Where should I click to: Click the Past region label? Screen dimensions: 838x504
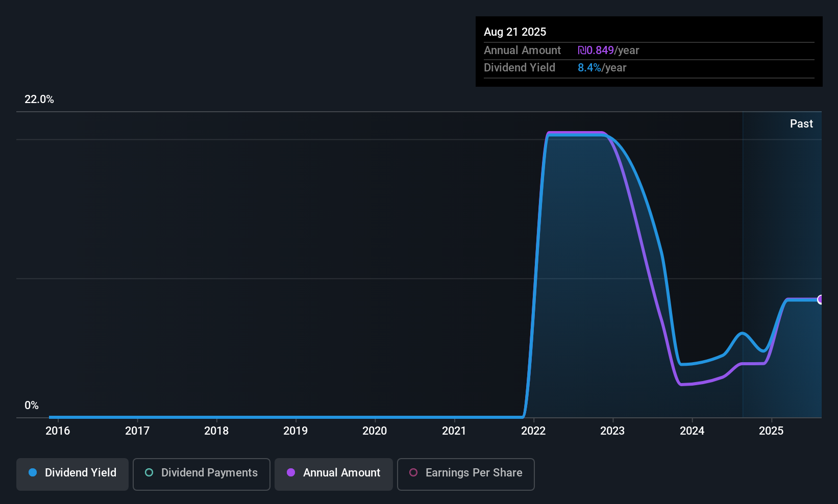coord(801,124)
